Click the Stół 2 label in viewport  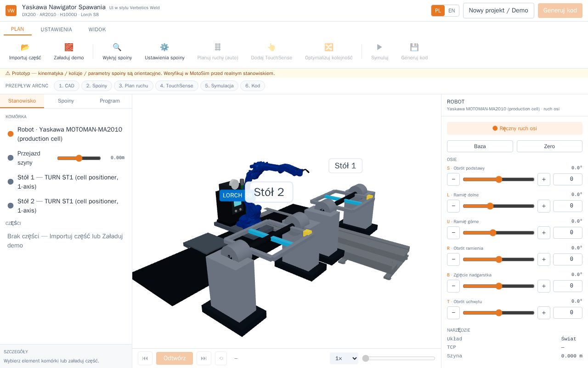(269, 192)
